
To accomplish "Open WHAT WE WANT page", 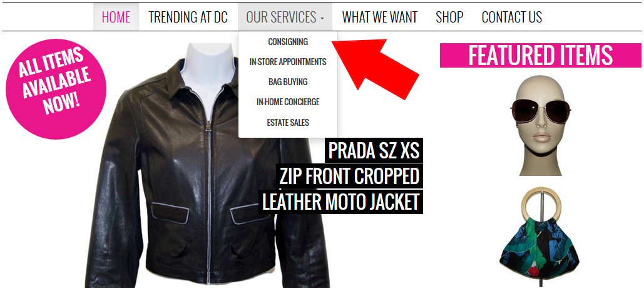I will (379, 17).
